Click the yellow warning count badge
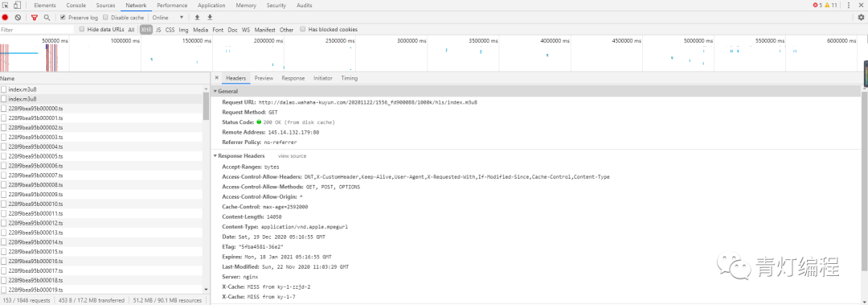 (x=831, y=5)
